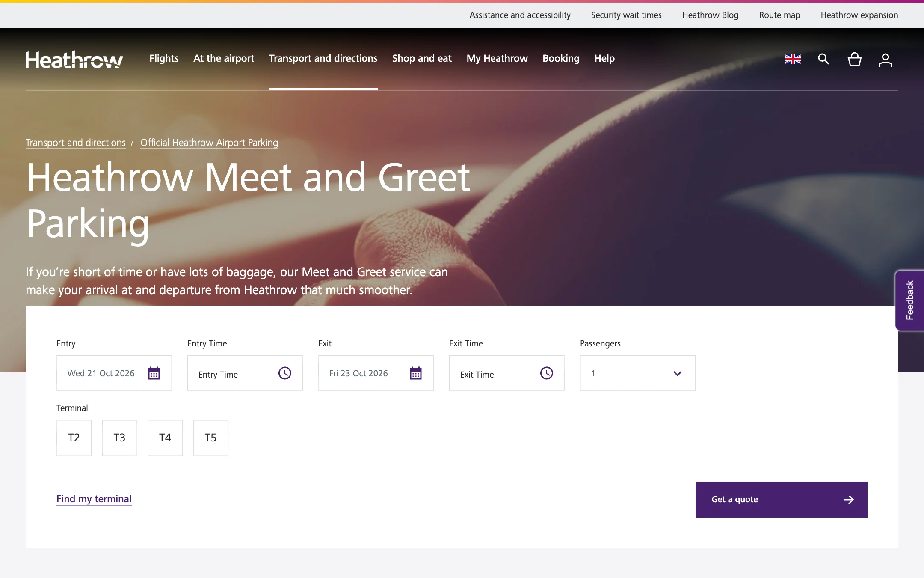Go to Transport and directions breadcrumb
Viewport: 924px width, 578px height.
(x=76, y=143)
